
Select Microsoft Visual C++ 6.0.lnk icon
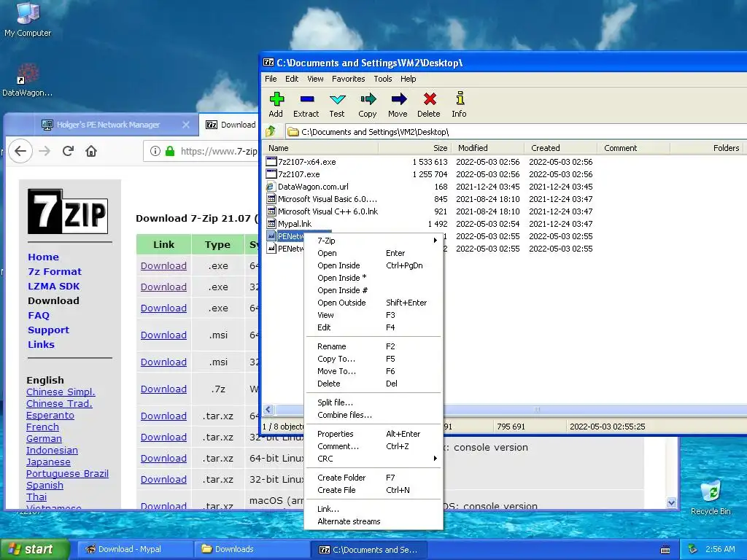(271, 211)
